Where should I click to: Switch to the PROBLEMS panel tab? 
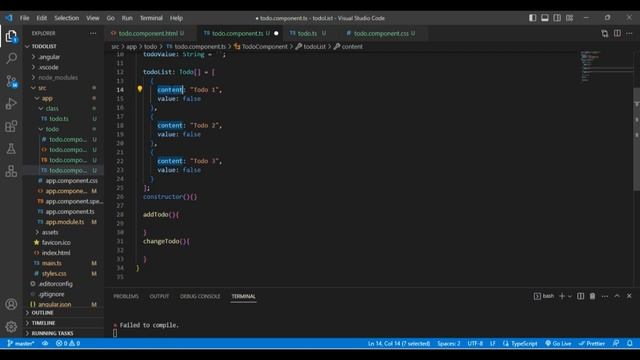pyautogui.click(x=126, y=296)
